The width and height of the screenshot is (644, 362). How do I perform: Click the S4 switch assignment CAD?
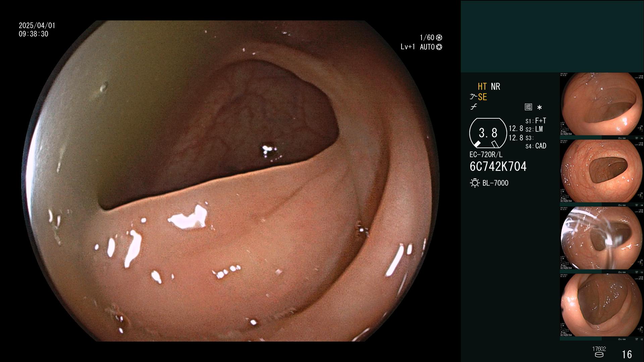[536, 146]
